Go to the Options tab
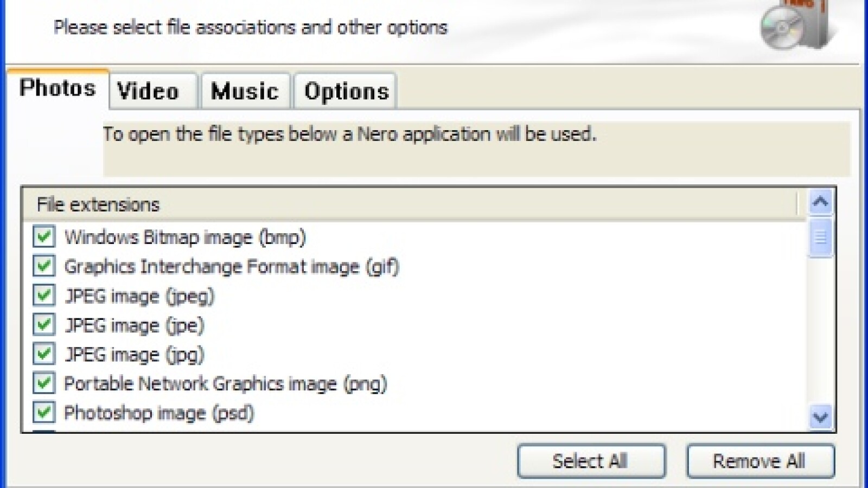Viewport: 868px width, 488px height. pyautogui.click(x=346, y=91)
